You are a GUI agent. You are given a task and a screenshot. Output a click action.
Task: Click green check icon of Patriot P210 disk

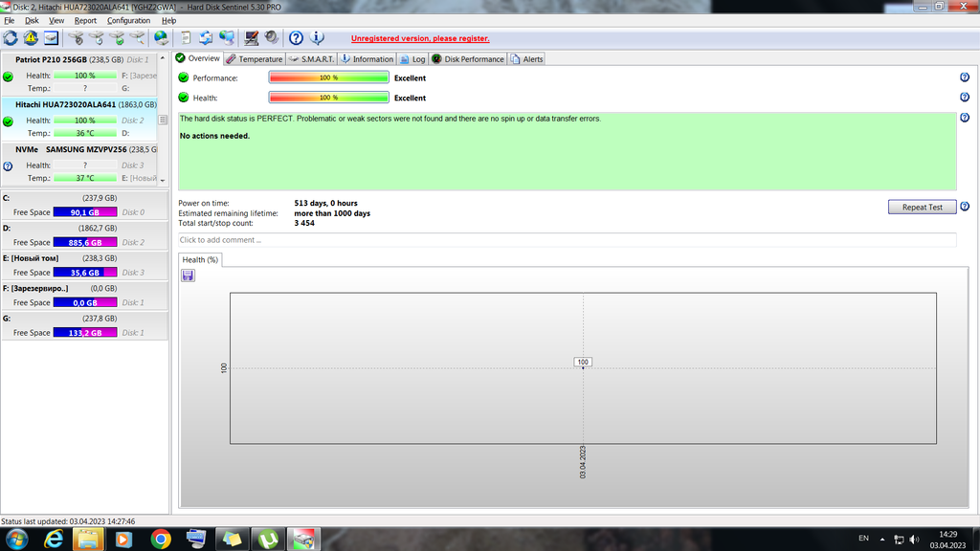pos(8,77)
